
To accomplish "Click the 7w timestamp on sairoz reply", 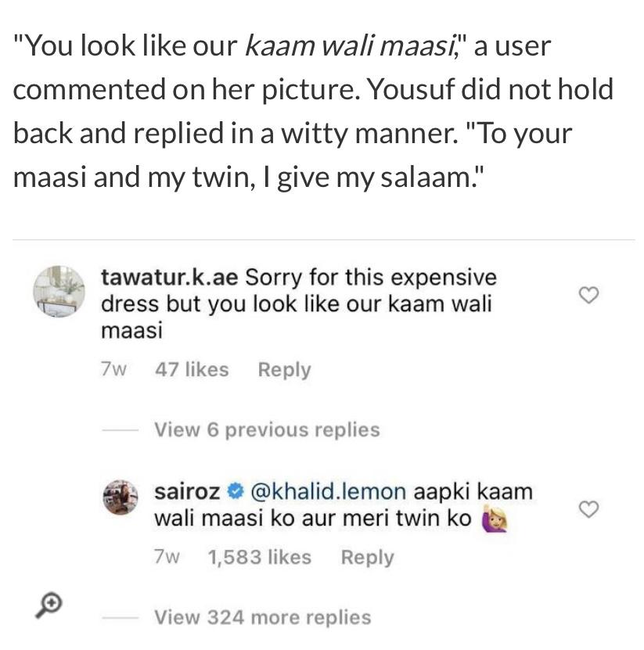I will [x=167, y=557].
